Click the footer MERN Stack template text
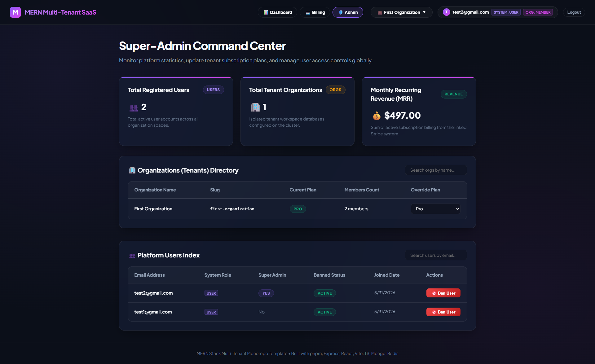The width and height of the screenshot is (595, 364). (x=297, y=353)
